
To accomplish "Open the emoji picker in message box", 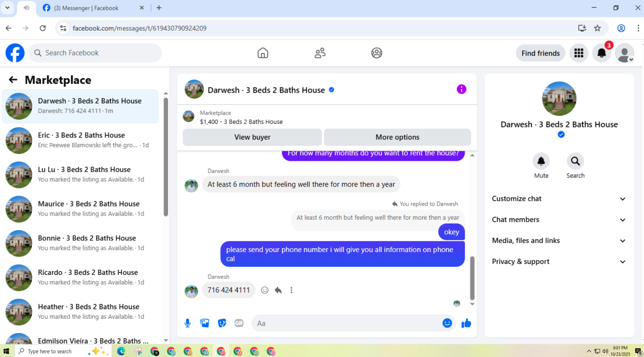I will pyautogui.click(x=447, y=323).
